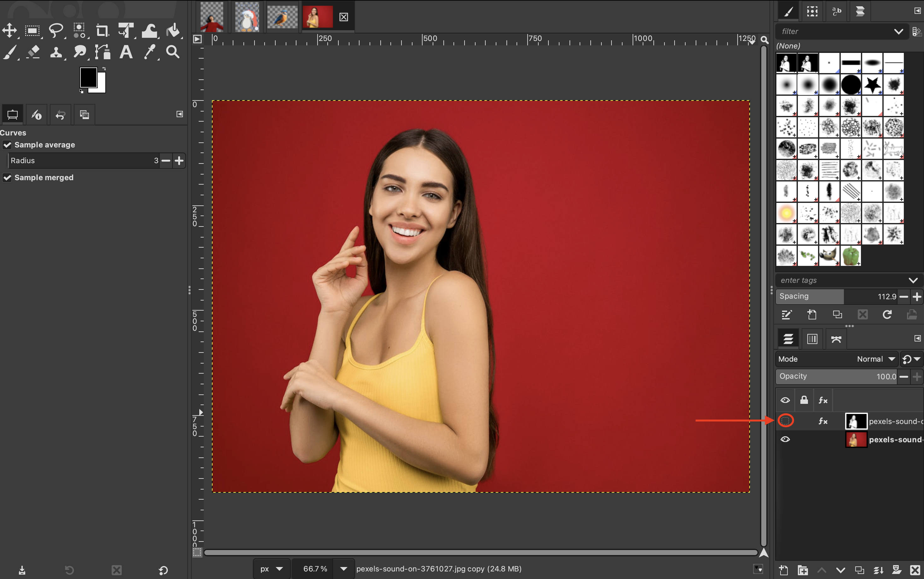This screenshot has width=924, height=579.
Task: Expand the brush filter dropdown
Action: click(898, 32)
